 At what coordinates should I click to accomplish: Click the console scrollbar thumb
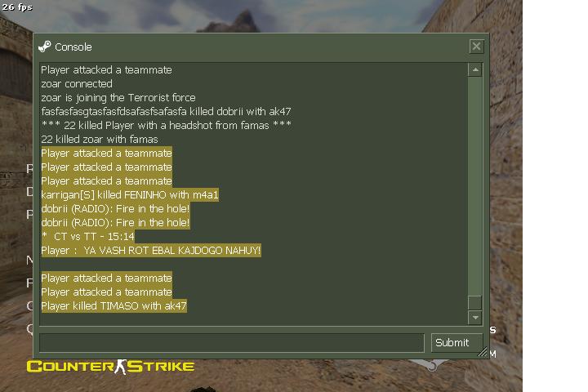[x=475, y=303]
